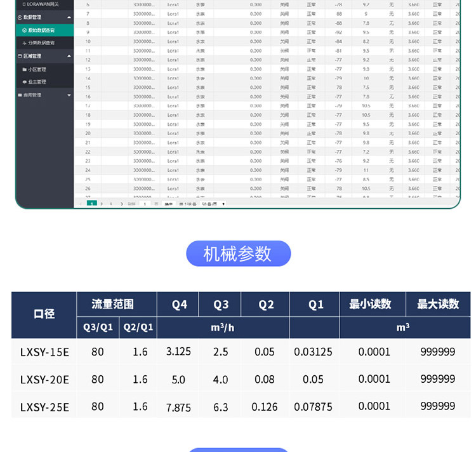Screen dimensions: 476x452
Task: Click the next page arrow in pagination
Action: click(102, 204)
